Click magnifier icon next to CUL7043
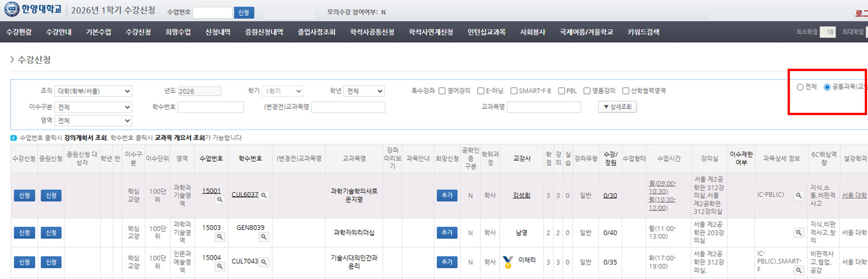The image size is (868, 279). pos(264,262)
